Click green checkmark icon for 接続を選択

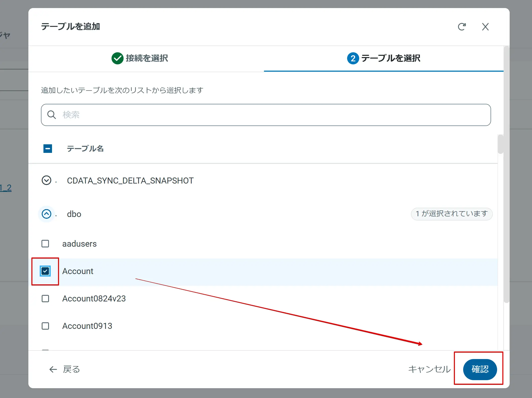pyautogui.click(x=117, y=58)
